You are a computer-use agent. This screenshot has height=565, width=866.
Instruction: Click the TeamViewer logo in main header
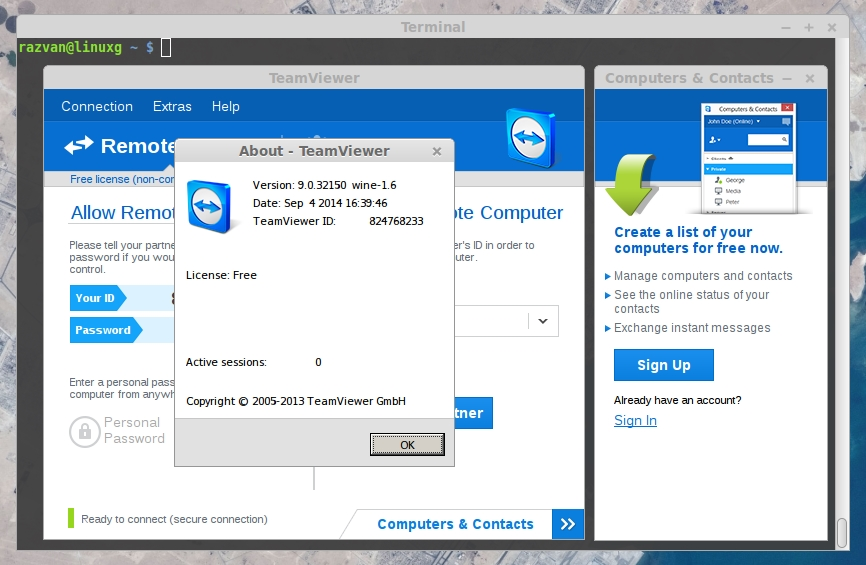(531, 138)
